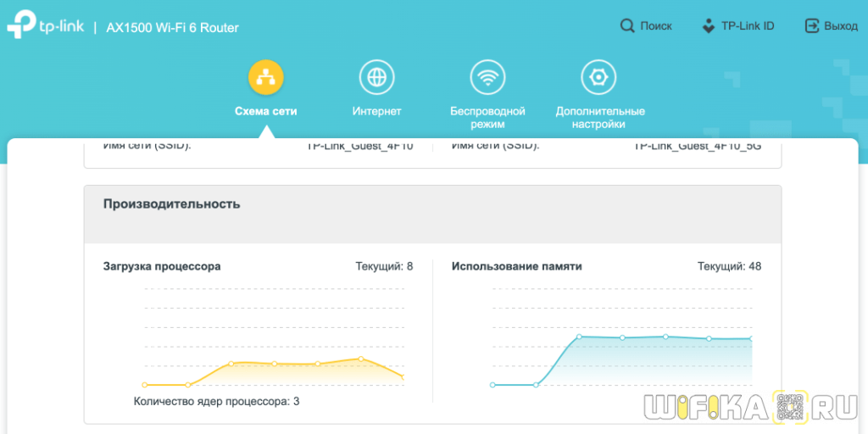
Task: Click the logout arrow icon
Action: [812, 26]
